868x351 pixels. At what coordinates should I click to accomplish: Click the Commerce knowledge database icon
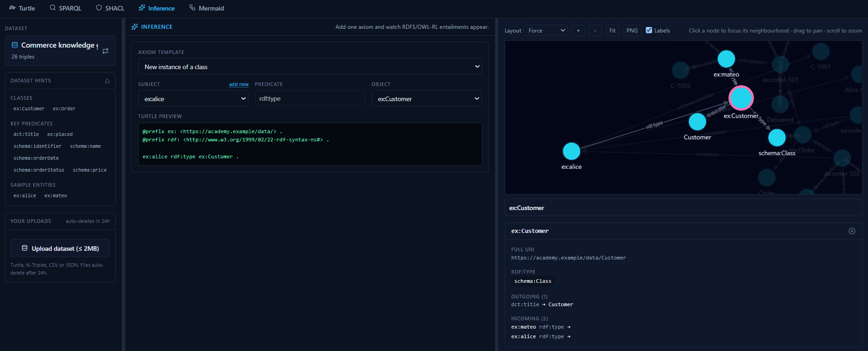(15, 45)
